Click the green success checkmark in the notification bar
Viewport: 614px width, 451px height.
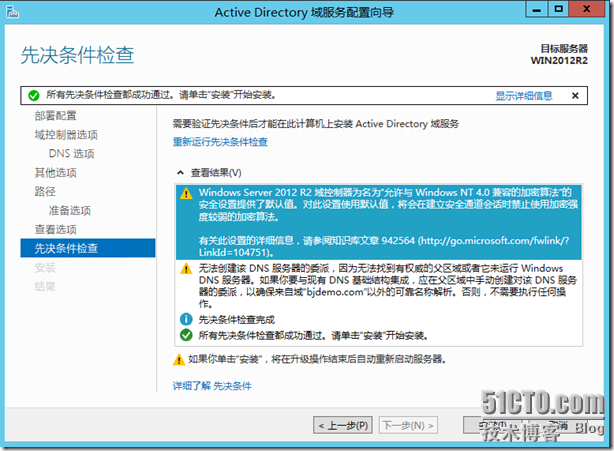[33, 96]
